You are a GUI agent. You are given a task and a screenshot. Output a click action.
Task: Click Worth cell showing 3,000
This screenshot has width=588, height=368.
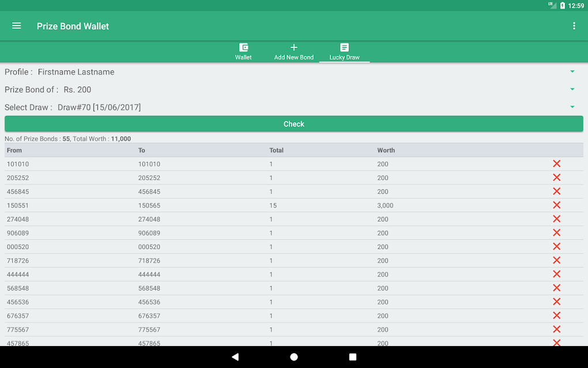[385, 205]
